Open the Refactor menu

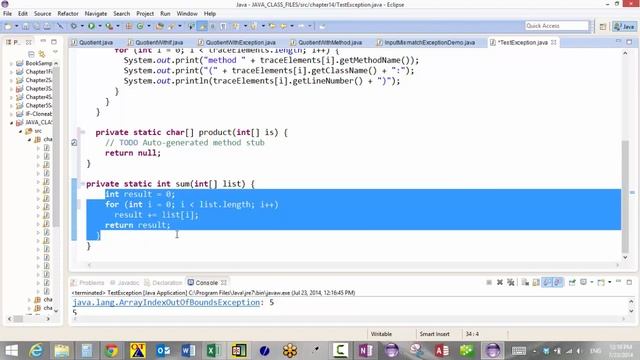click(68, 13)
